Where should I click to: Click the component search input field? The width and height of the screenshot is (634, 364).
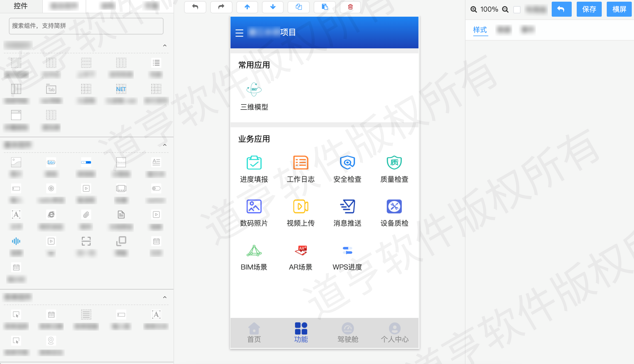(x=86, y=26)
